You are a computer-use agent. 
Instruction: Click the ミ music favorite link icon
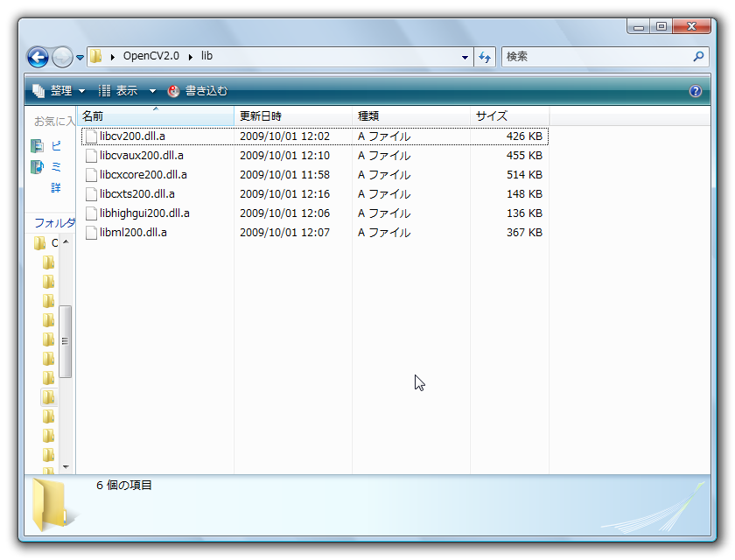(37, 166)
